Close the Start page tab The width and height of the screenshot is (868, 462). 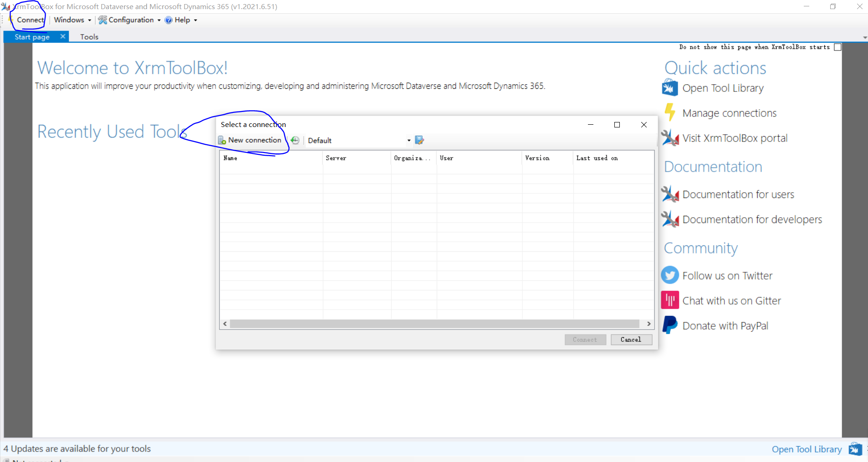63,36
